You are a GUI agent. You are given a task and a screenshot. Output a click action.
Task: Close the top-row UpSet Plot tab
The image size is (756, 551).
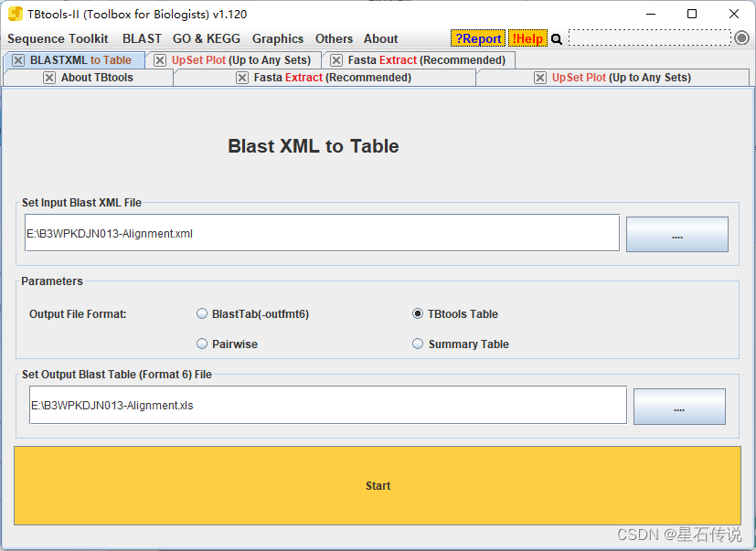160,60
